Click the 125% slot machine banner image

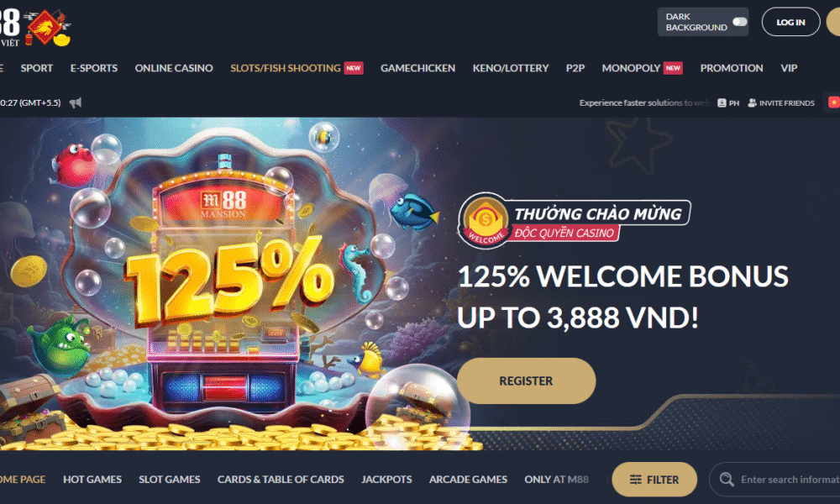pos(223,284)
